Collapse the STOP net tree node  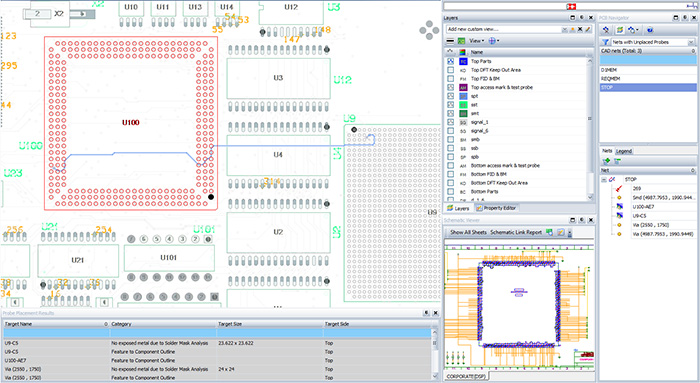click(x=604, y=179)
